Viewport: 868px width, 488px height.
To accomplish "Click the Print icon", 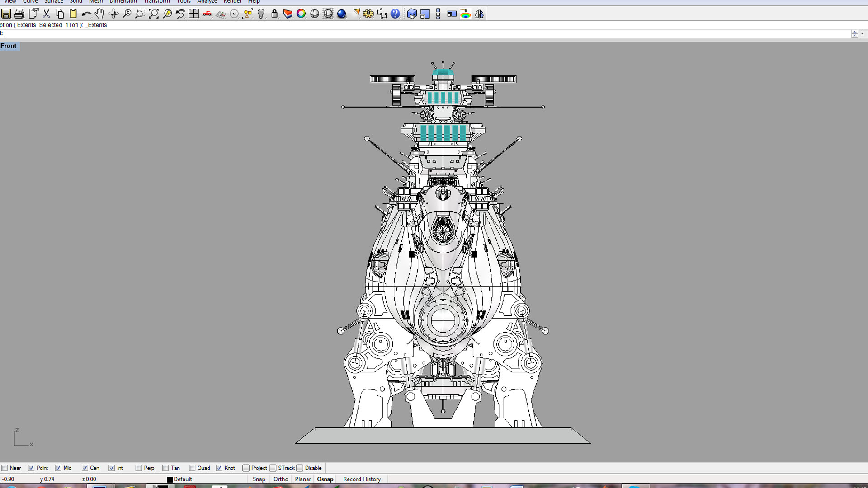I will [19, 14].
